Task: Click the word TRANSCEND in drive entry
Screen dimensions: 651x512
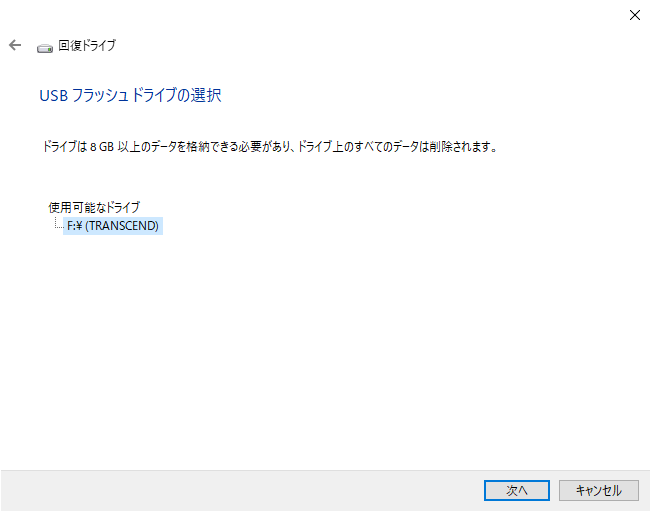Action: [x=122, y=225]
